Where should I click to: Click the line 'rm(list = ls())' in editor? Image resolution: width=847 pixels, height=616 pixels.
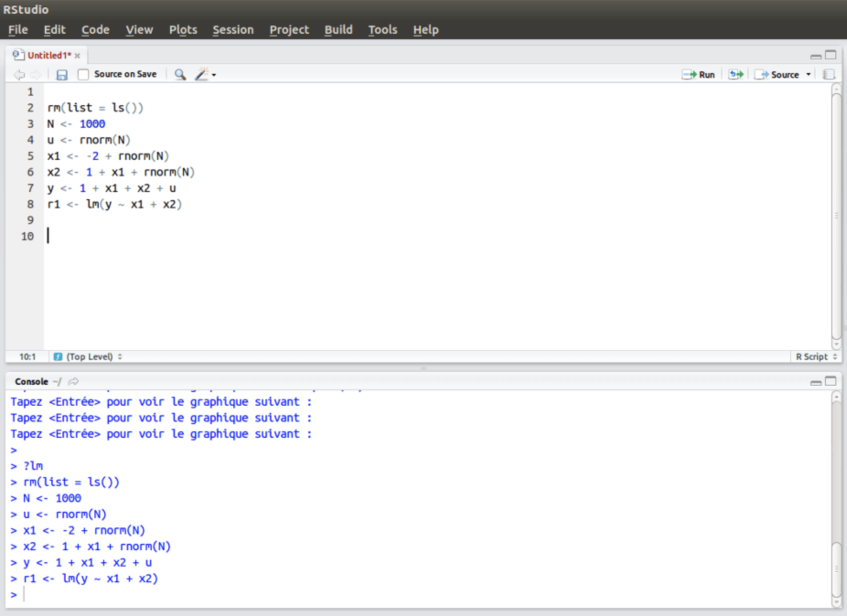[95, 108]
